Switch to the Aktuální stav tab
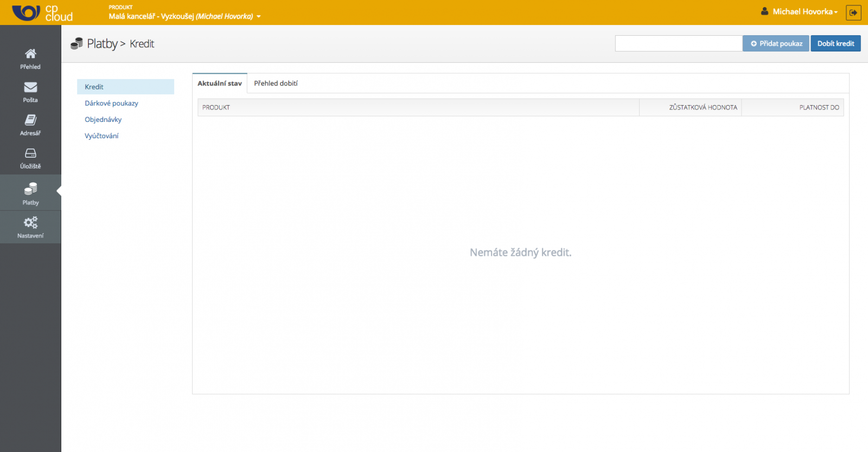 (220, 83)
